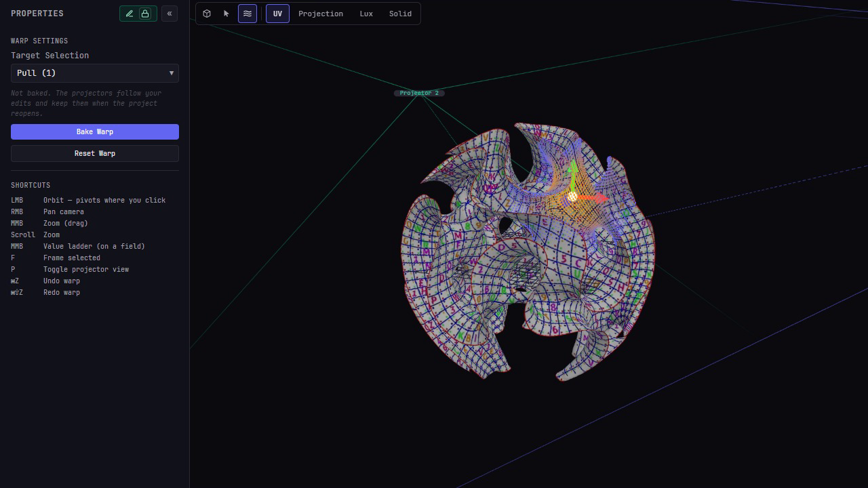Image resolution: width=868 pixels, height=488 pixels.
Task: Select the Projector 2 label in viewport
Action: [x=419, y=93]
